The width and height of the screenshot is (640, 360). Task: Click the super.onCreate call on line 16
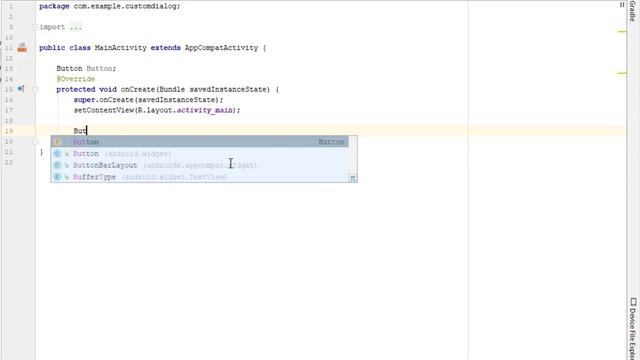click(x=149, y=100)
